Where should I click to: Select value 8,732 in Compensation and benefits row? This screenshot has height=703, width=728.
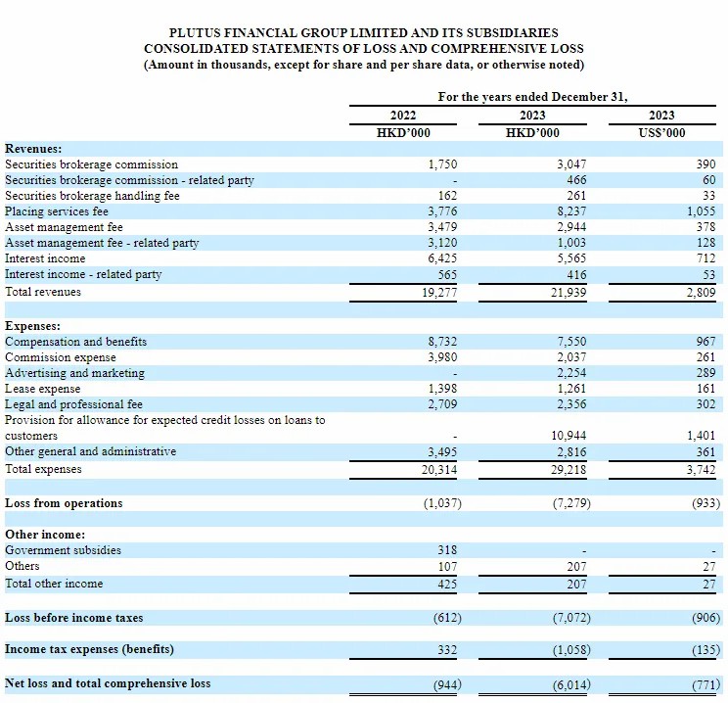pyautogui.click(x=442, y=342)
